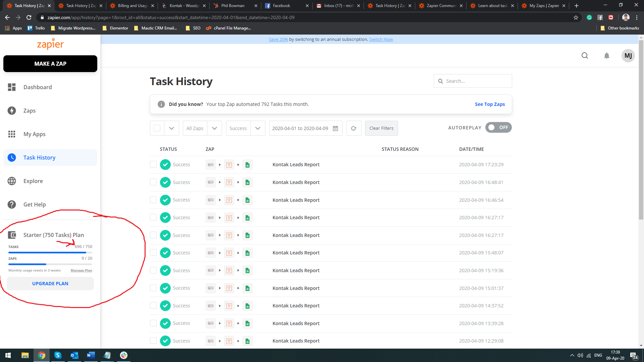Check the task at 2020-04-09 17:23:29
Screen dimensions: 644x362
click(153, 164)
